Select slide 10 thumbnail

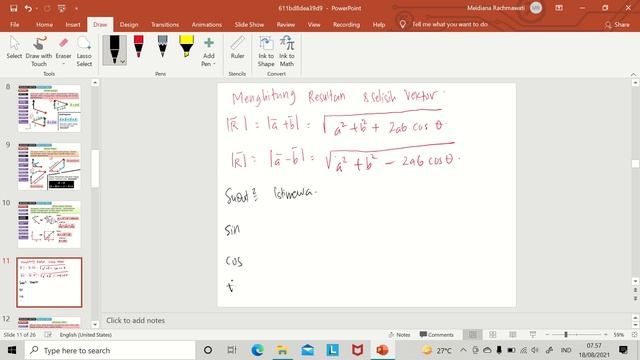click(49, 224)
